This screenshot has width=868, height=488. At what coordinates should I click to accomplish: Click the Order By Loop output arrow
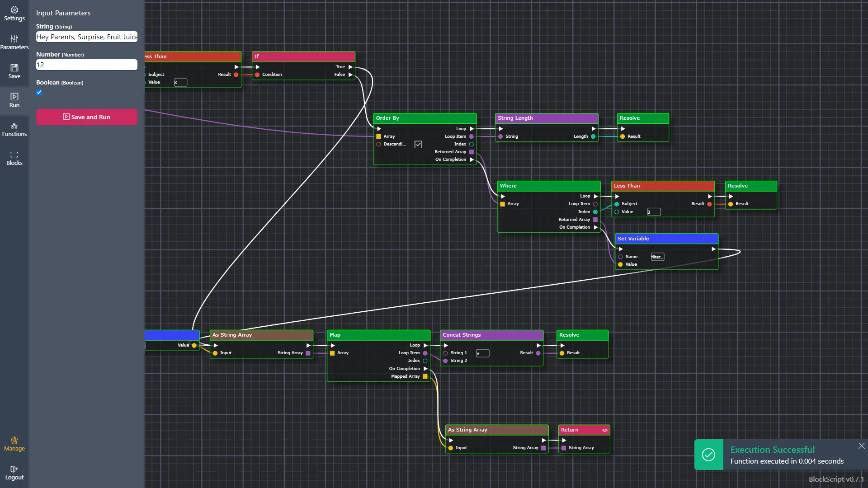click(472, 129)
